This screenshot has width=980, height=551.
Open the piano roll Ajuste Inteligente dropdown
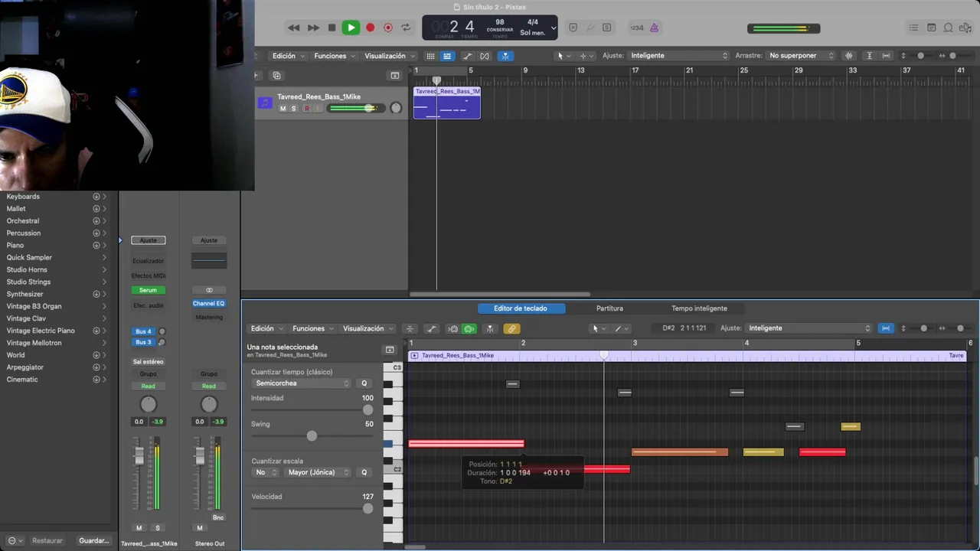(x=809, y=328)
